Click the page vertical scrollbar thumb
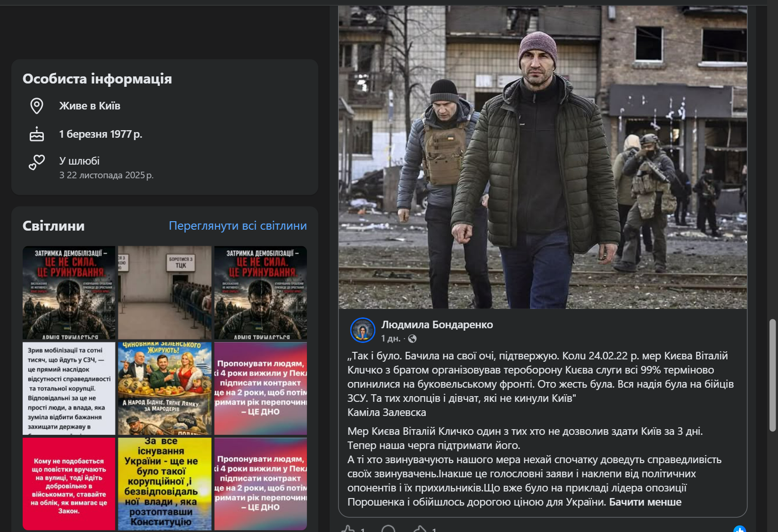Viewport: 778px width, 532px height. click(772, 375)
